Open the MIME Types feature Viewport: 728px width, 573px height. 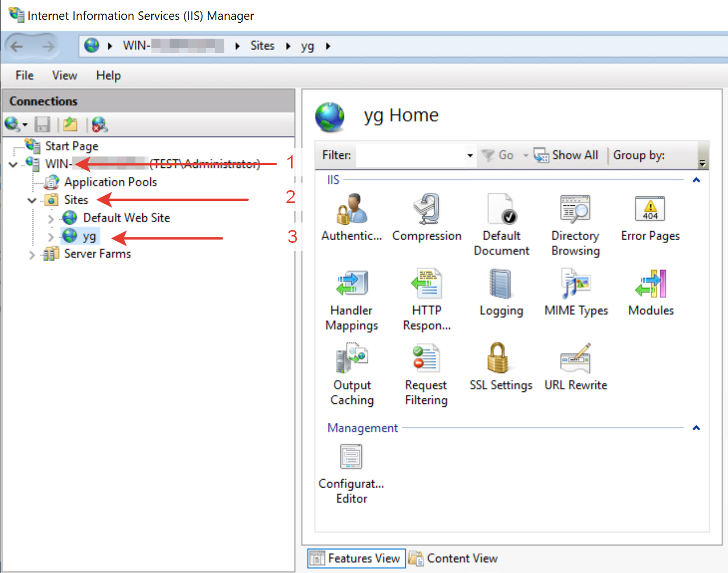(576, 292)
